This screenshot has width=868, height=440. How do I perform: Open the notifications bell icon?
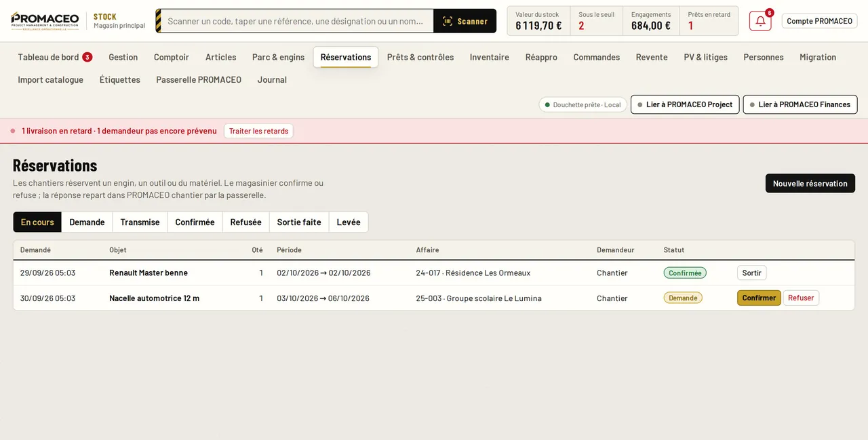760,21
